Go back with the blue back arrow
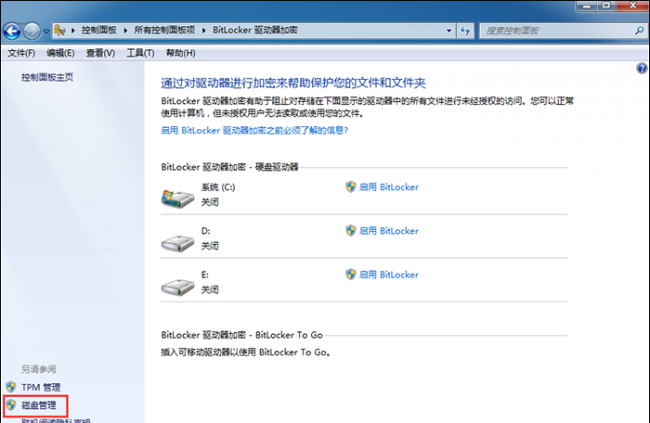This screenshot has width=650, height=423. (x=12, y=31)
